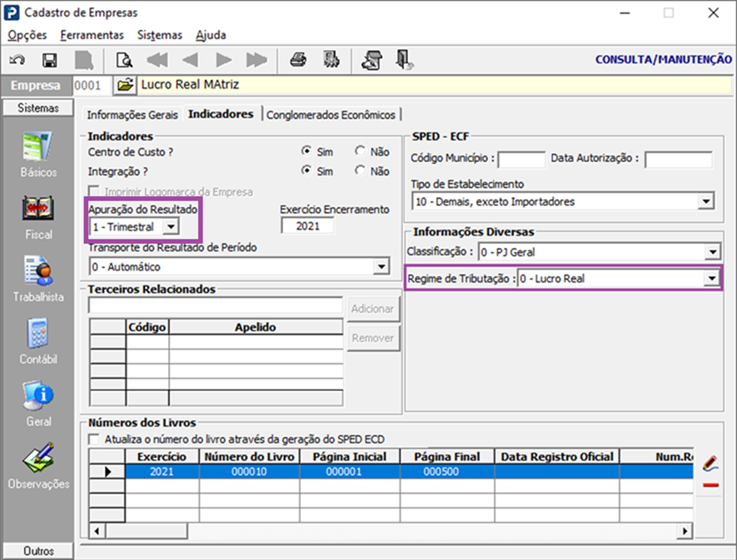Click the Código Município input field

[521, 159]
